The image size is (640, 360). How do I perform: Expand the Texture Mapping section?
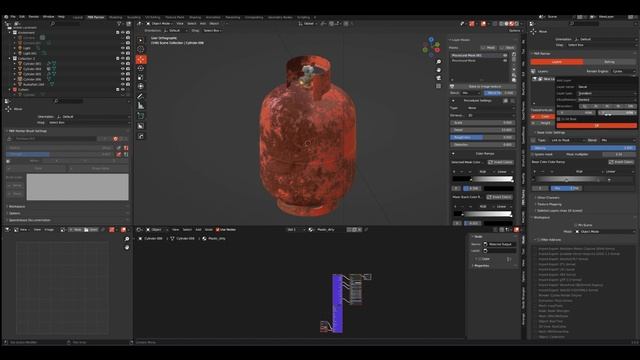(x=549, y=204)
